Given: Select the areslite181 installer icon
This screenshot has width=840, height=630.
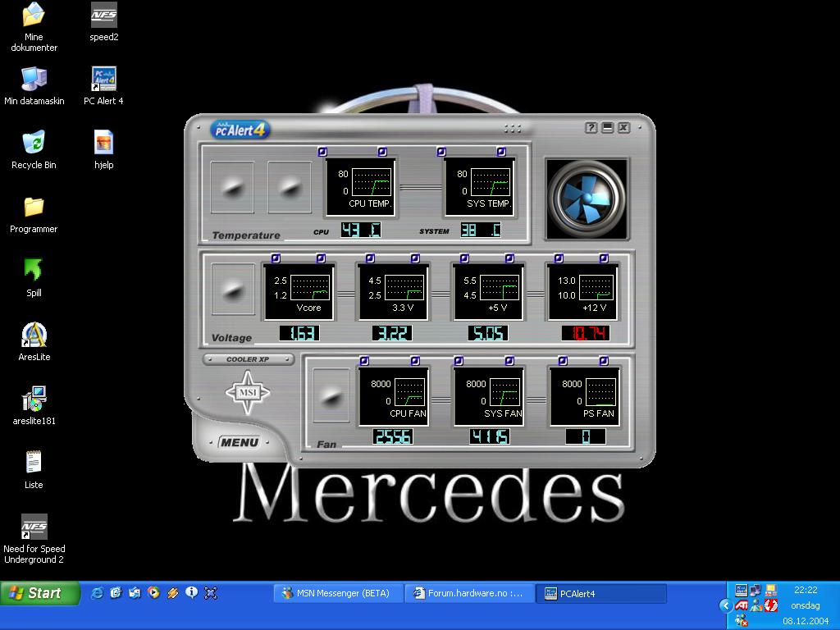Looking at the screenshot, I should 34,405.
